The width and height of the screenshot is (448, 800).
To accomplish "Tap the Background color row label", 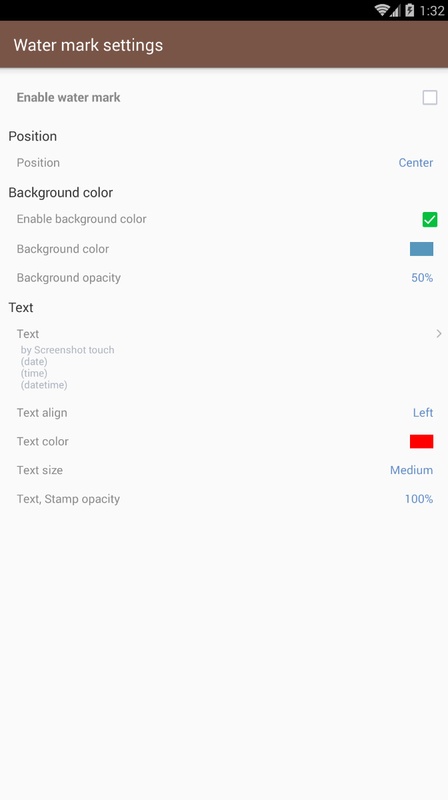I will pos(63,249).
